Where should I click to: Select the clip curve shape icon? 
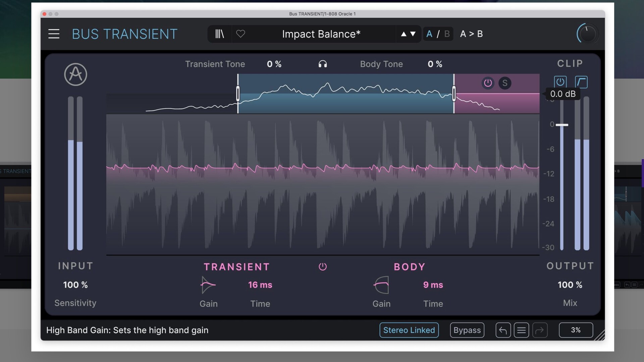(581, 82)
